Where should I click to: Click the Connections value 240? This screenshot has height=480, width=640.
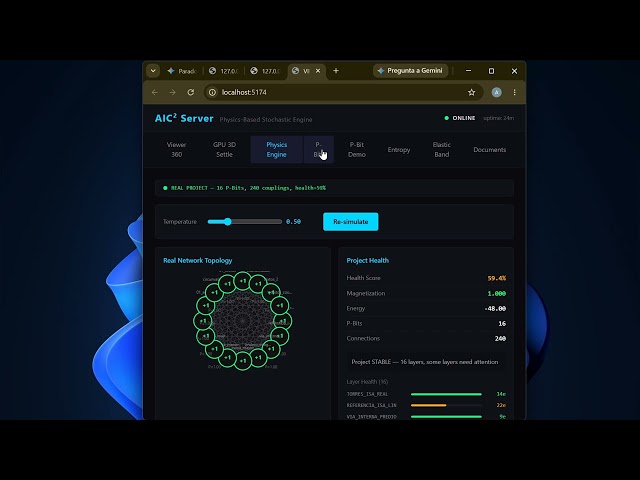[x=500, y=338]
